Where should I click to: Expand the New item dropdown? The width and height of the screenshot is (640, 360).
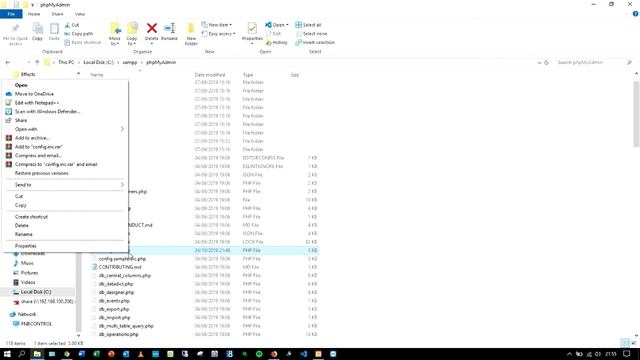pyautogui.click(x=217, y=25)
